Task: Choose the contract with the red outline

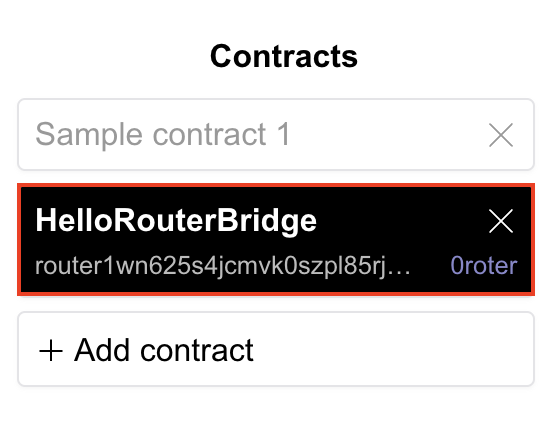Action: click(x=276, y=239)
